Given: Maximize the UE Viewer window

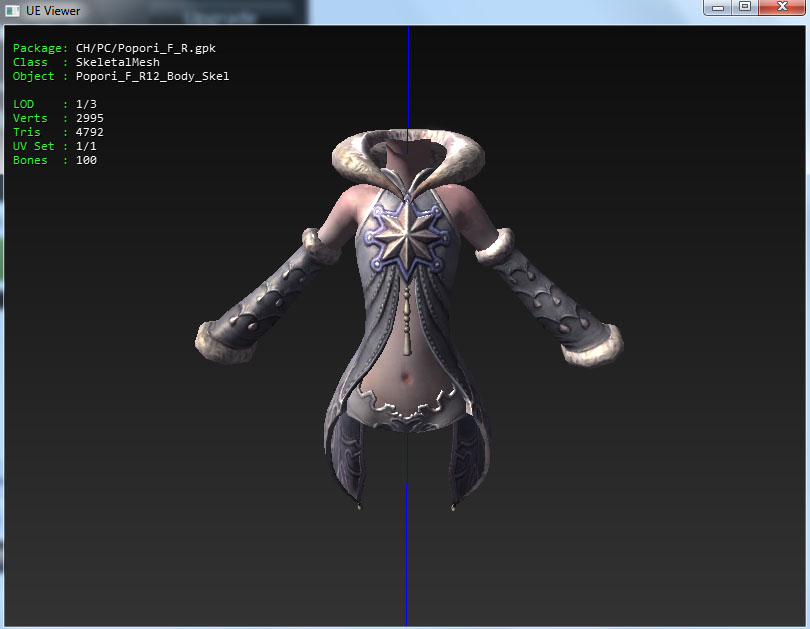Looking at the screenshot, I should pos(744,8).
